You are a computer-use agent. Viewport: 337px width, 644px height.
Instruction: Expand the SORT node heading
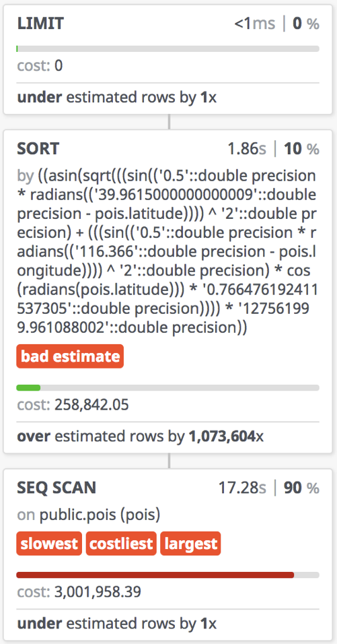pyautogui.click(x=38, y=149)
